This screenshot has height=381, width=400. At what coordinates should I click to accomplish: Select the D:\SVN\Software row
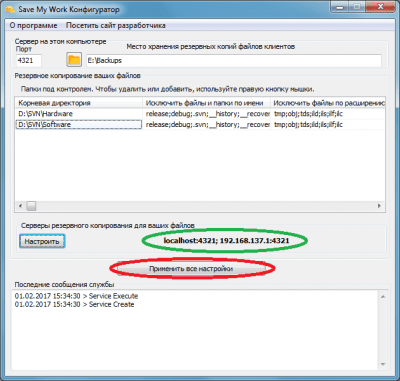point(200,125)
